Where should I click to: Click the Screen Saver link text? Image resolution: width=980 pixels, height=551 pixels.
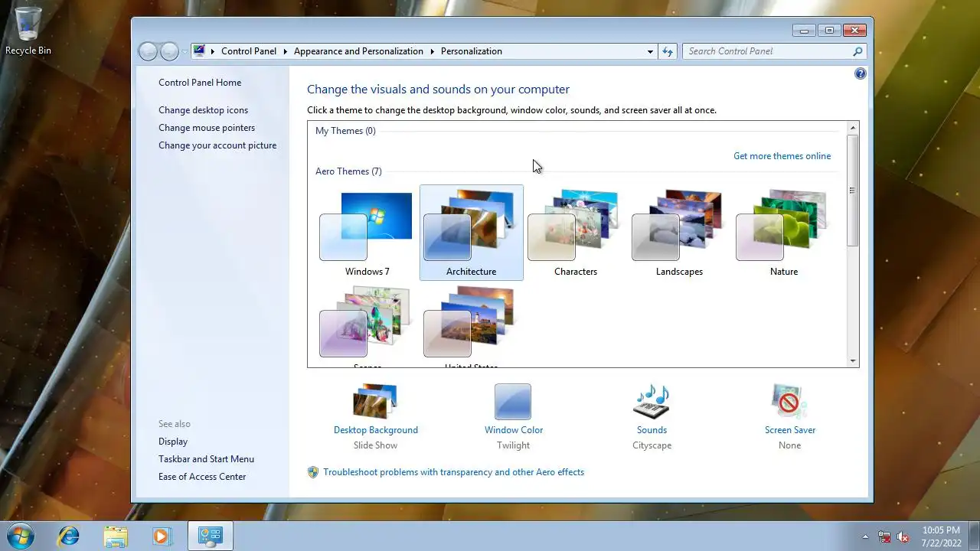tap(790, 430)
